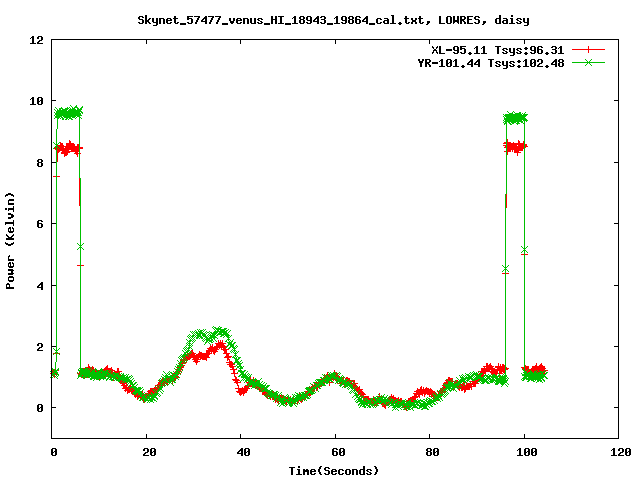Click the Power (Kelvin) axis label

[10, 241]
